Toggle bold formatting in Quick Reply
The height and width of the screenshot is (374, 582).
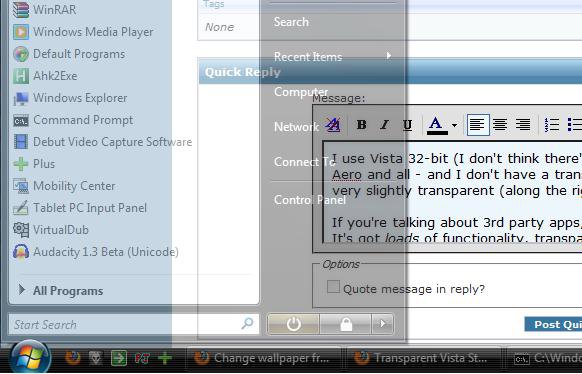(x=361, y=125)
